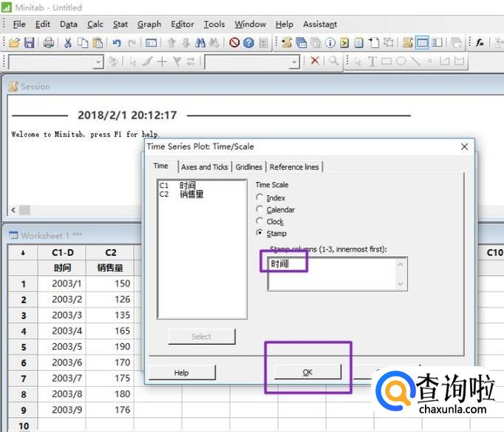
Task: Open the Calc menu
Action: [95, 24]
